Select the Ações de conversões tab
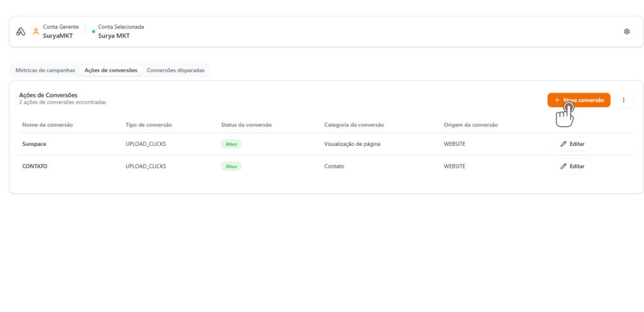This screenshot has width=644, height=312. tap(111, 70)
